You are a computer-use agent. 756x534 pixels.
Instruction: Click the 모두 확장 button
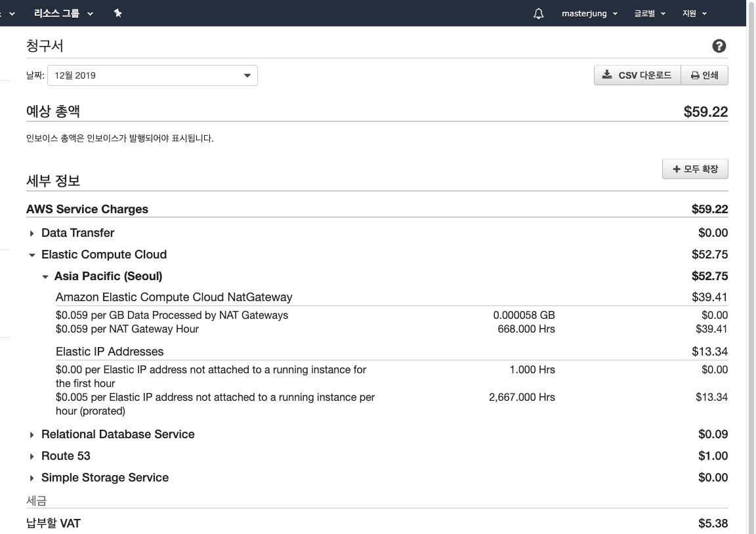(x=695, y=169)
